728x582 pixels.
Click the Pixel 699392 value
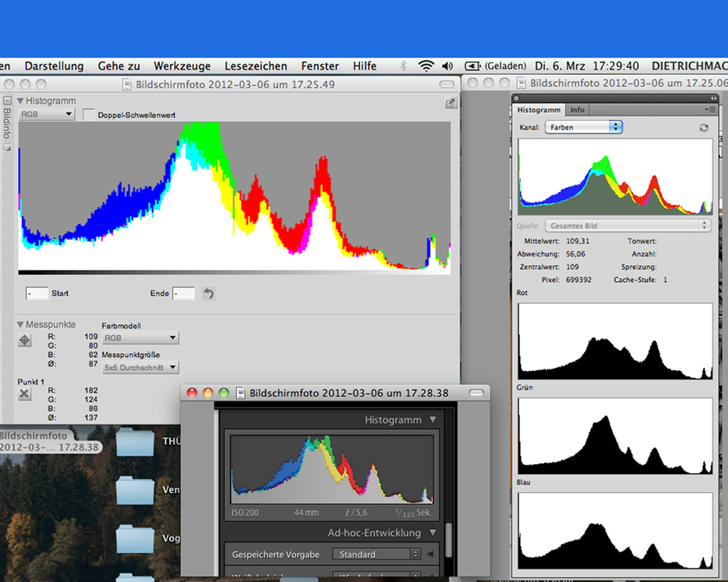coord(579,280)
